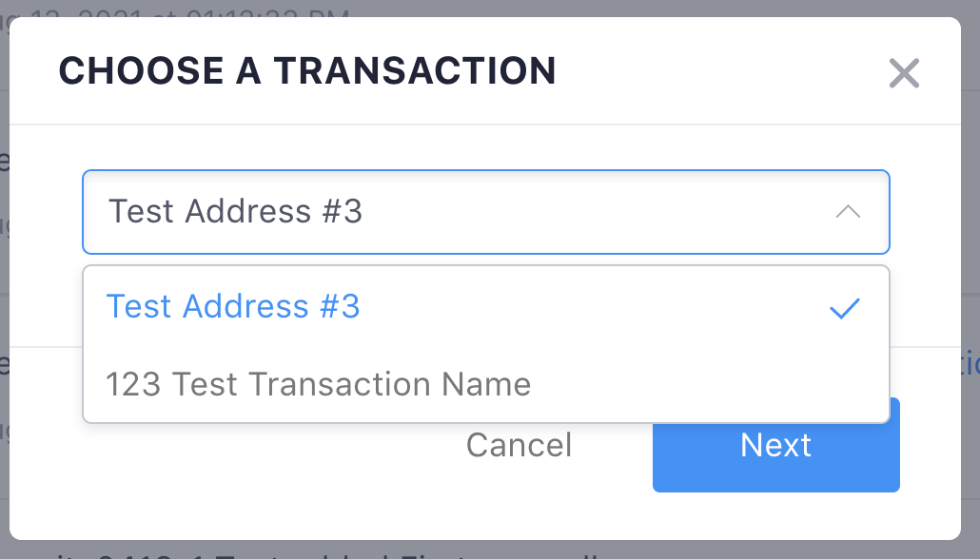Click the dimmed timestamp text above the dialog
The height and width of the screenshot is (559, 980).
click(x=190, y=11)
